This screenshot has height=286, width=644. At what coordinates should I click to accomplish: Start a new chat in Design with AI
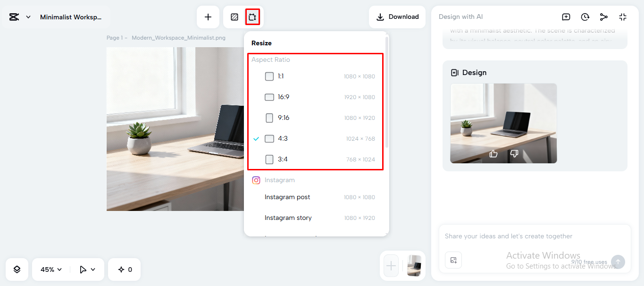point(566,17)
